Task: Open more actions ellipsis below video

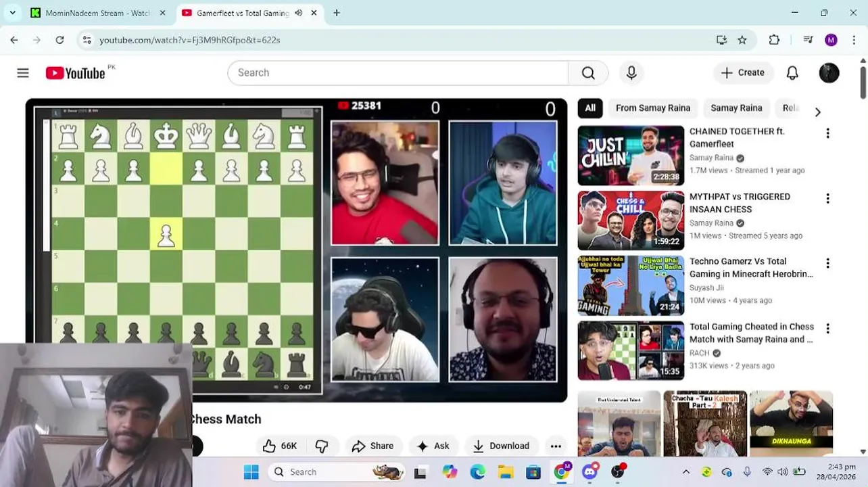Action: coord(556,446)
